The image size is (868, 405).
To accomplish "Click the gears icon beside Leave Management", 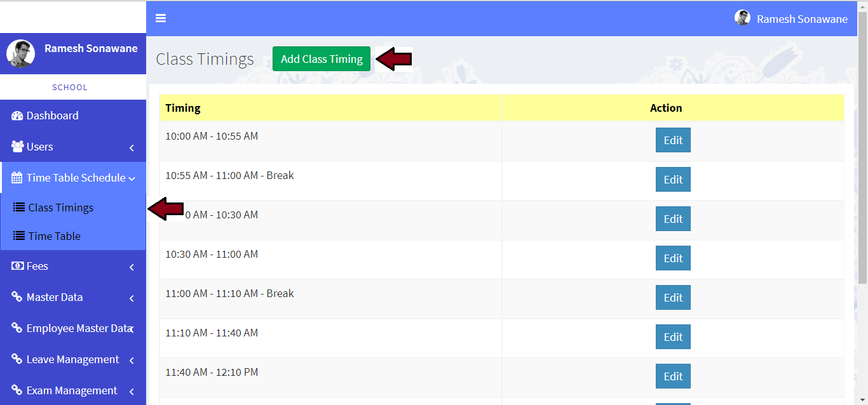I will 17,359.
